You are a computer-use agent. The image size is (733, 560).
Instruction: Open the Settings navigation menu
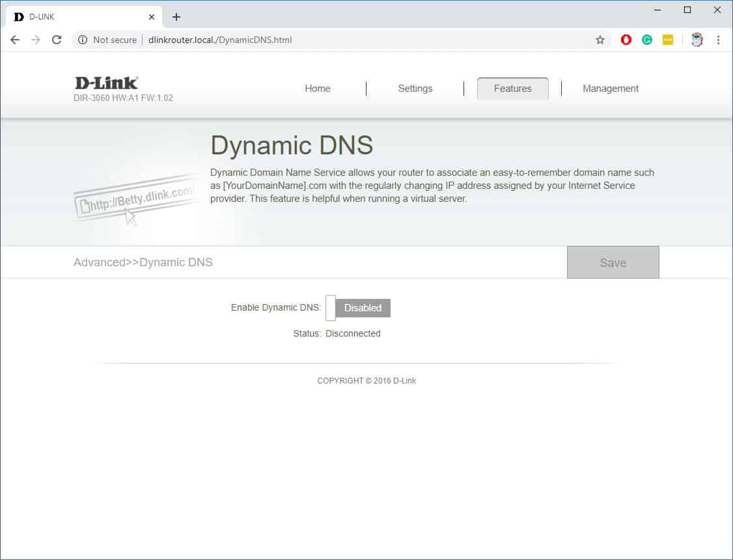click(415, 89)
